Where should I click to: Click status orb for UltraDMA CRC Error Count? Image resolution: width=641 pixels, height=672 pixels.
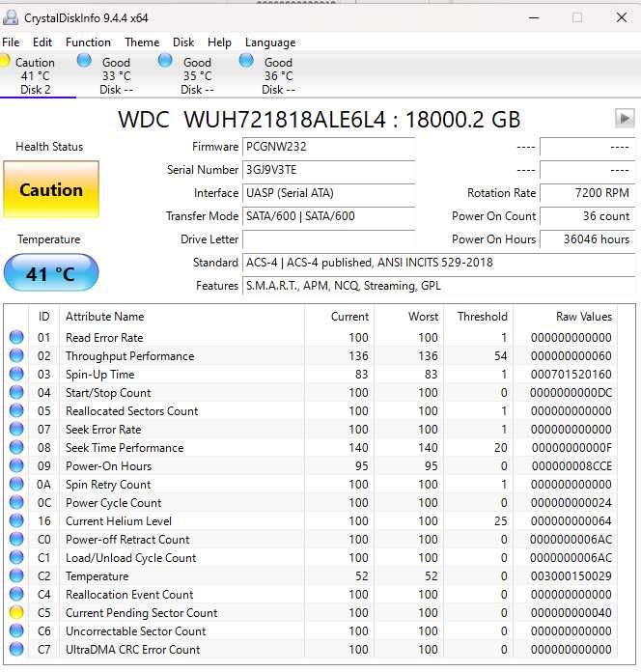[16, 649]
